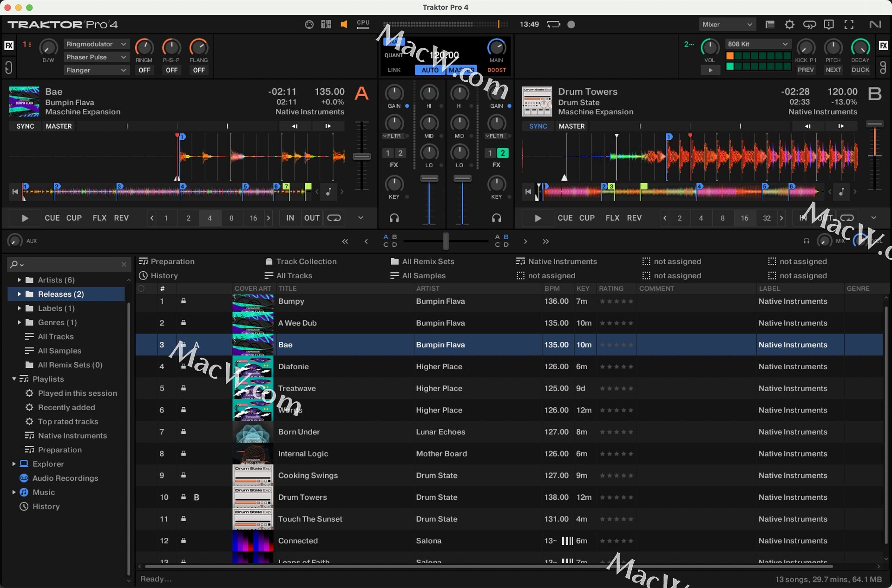Click the crossfader handle

pos(446,241)
